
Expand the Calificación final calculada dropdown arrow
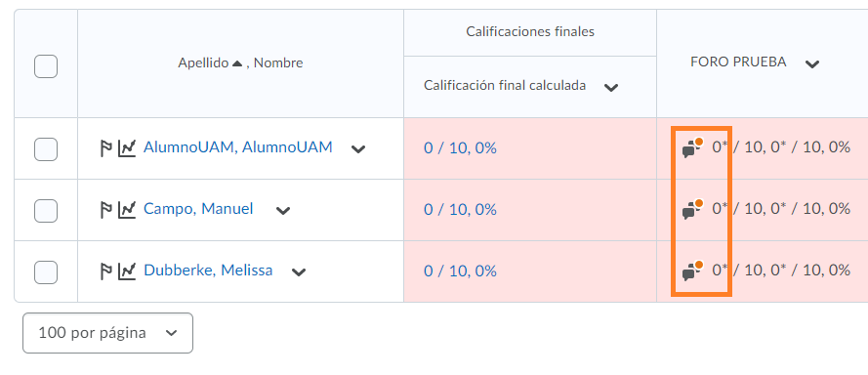point(610,88)
